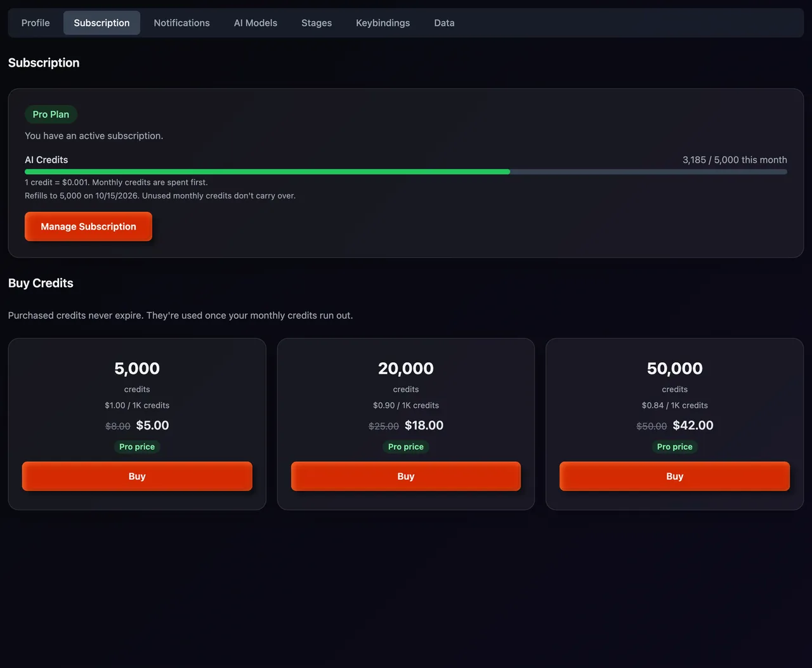Click the struck-through $50.00 price
The image size is (812, 668).
652,426
